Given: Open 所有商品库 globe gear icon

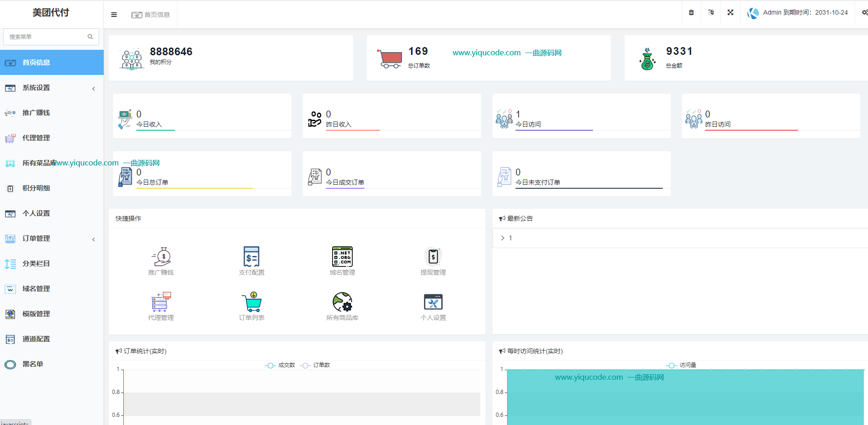Looking at the screenshot, I should point(342,302).
